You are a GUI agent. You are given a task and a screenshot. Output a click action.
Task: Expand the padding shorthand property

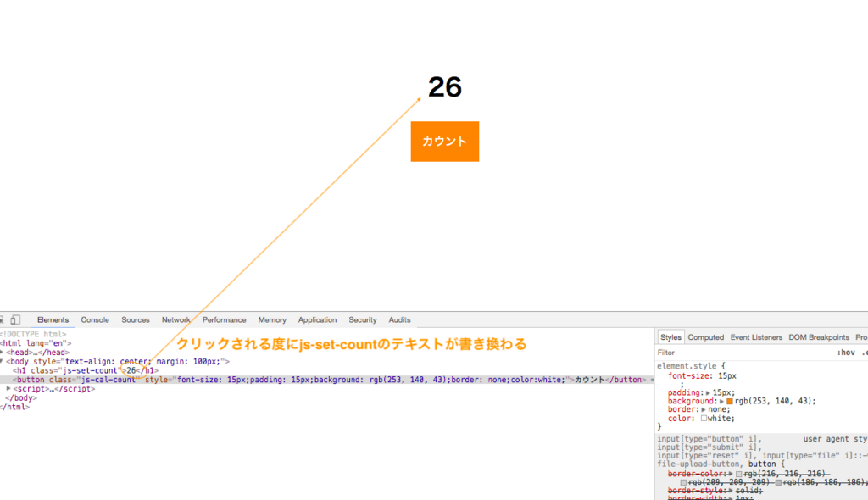click(x=708, y=392)
